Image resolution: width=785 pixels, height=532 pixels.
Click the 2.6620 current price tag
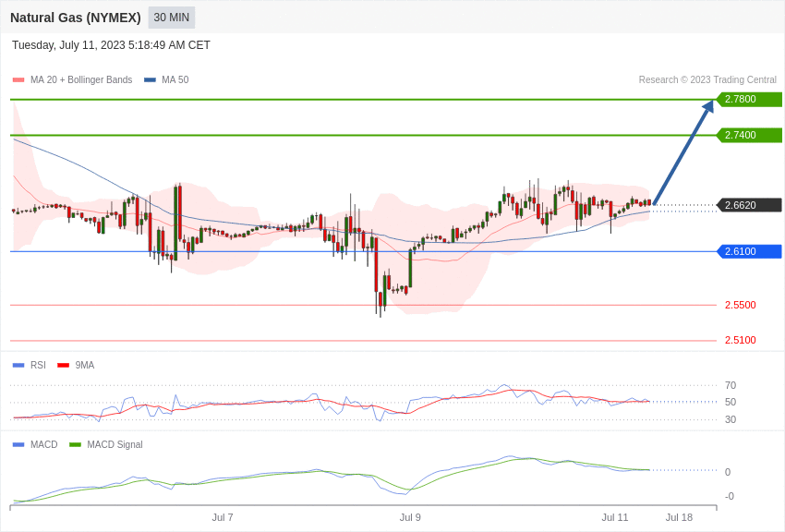pos(749,205)
